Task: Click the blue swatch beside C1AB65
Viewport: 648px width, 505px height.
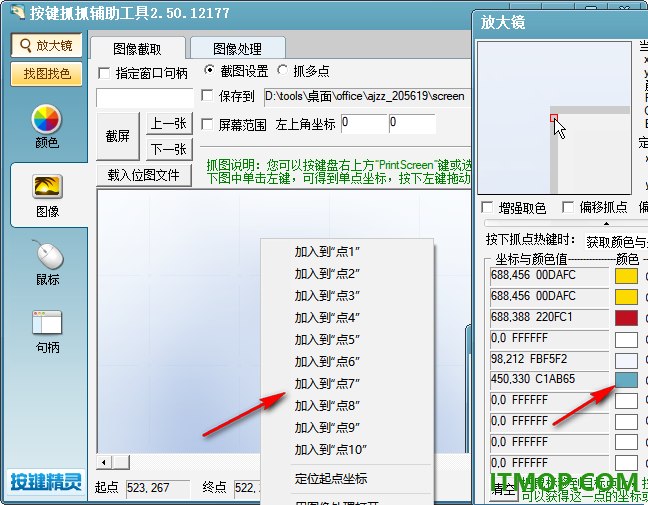Action: coord(626,380)
